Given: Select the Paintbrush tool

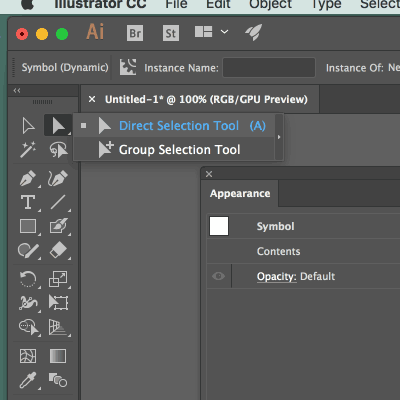Looking at the screenshot, I should point(58,226).
